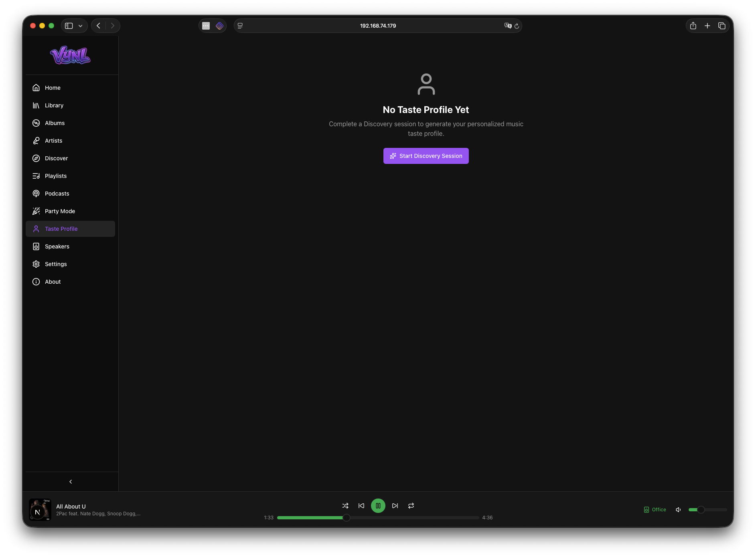The image size is (756, 557).
Task: Click the Safari share icon
Action: [x=693, y=26]
